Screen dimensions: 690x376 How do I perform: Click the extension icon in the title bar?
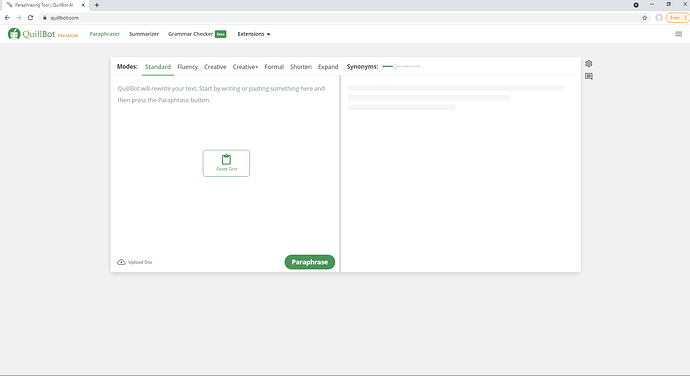636,5
